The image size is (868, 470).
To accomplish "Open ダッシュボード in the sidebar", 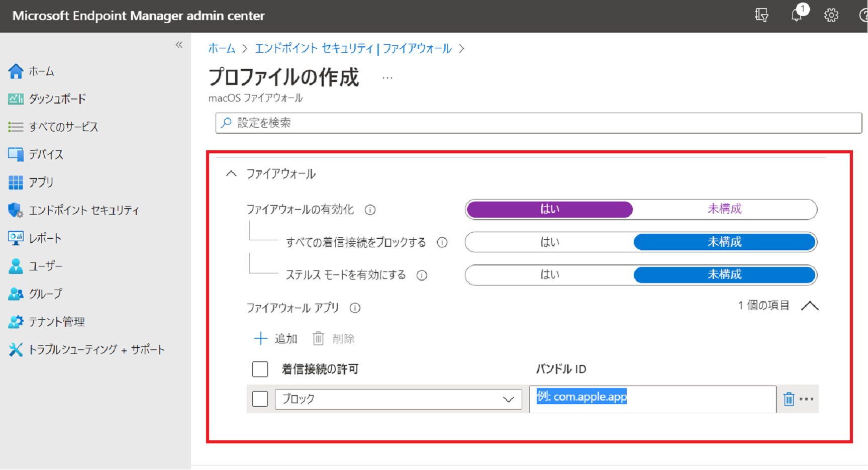I will (x=57, y=99).
